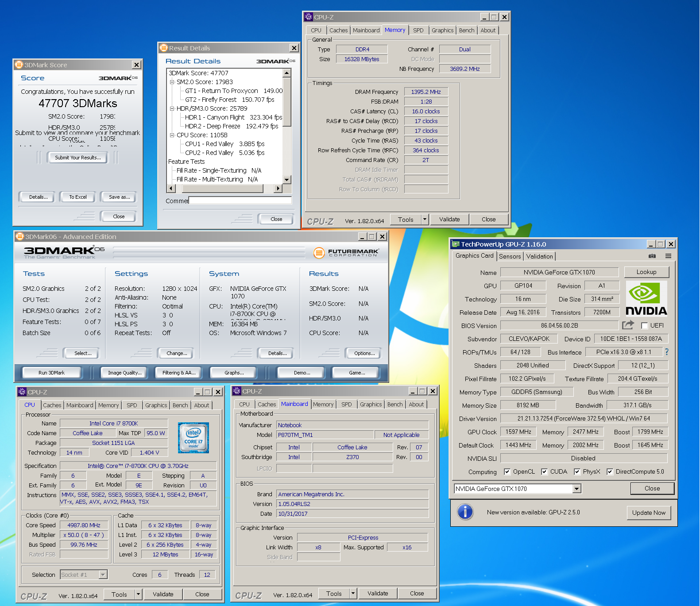Image resolution: width=700 pixels, height=606 pixels.
Task: Click the 3DMark06 Advanced Edition title icon
Action: pos(19,236)
